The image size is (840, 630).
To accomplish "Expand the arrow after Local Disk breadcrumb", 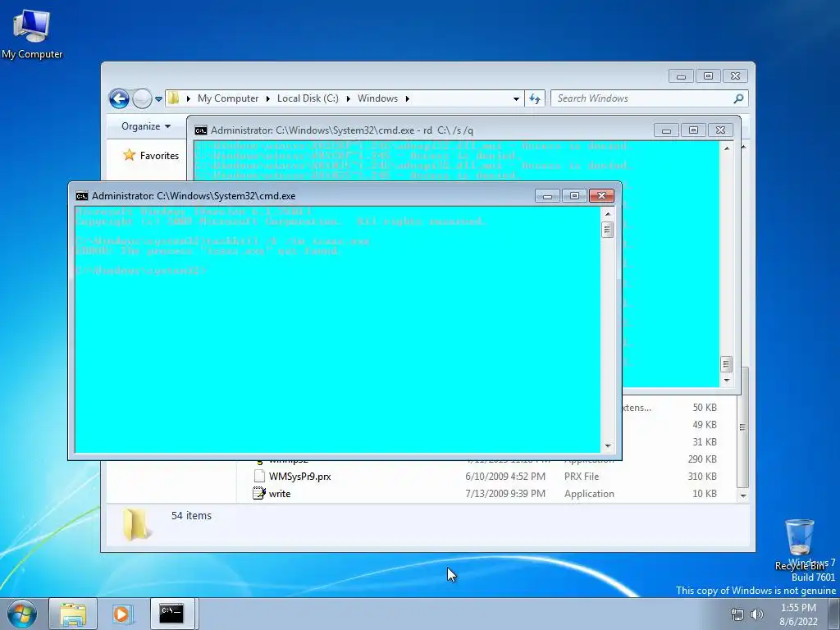I will pyautogui.click(x=348, y=98).
